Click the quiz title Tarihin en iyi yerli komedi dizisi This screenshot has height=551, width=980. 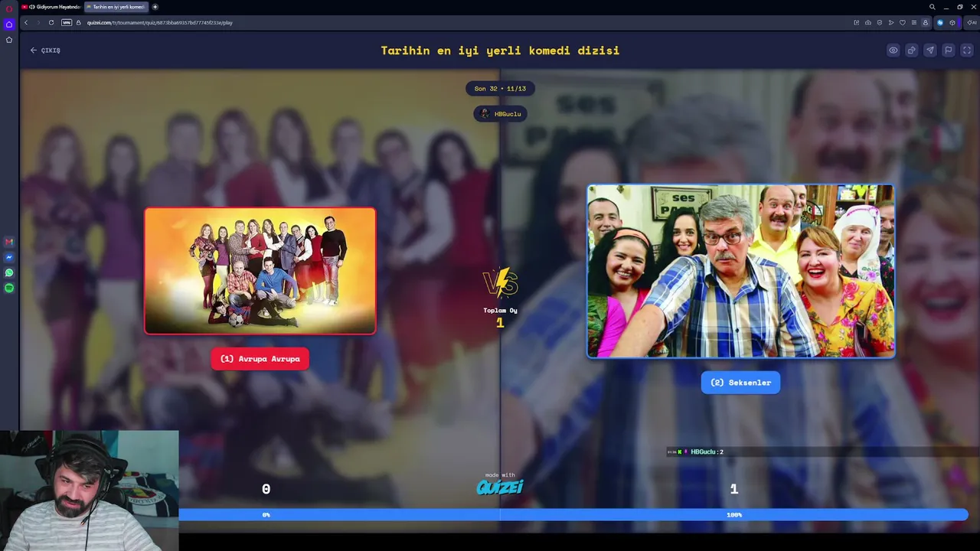[500, 51]
